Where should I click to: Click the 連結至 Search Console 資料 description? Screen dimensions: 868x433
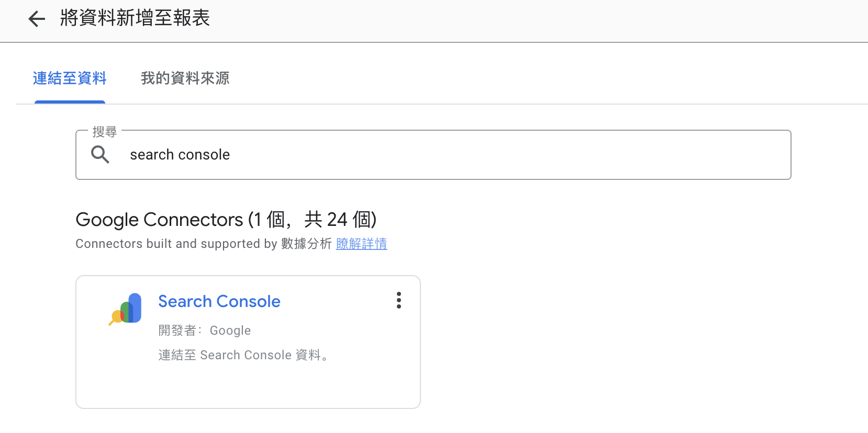pyautogui.click(x=243, y=355)
